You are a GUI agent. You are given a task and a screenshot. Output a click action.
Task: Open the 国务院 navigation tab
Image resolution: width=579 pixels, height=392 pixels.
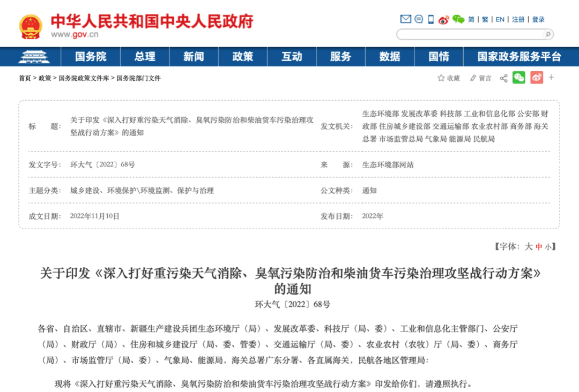(91, 57)
